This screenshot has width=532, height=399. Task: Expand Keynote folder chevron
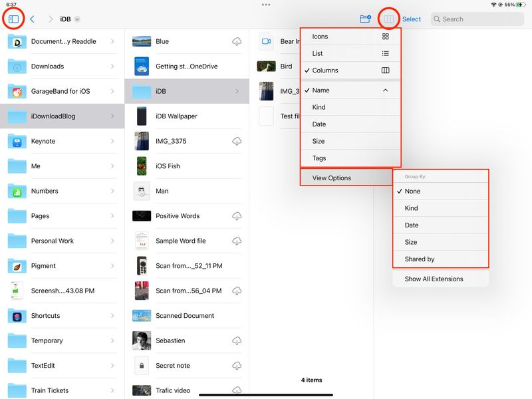point(112,141)
